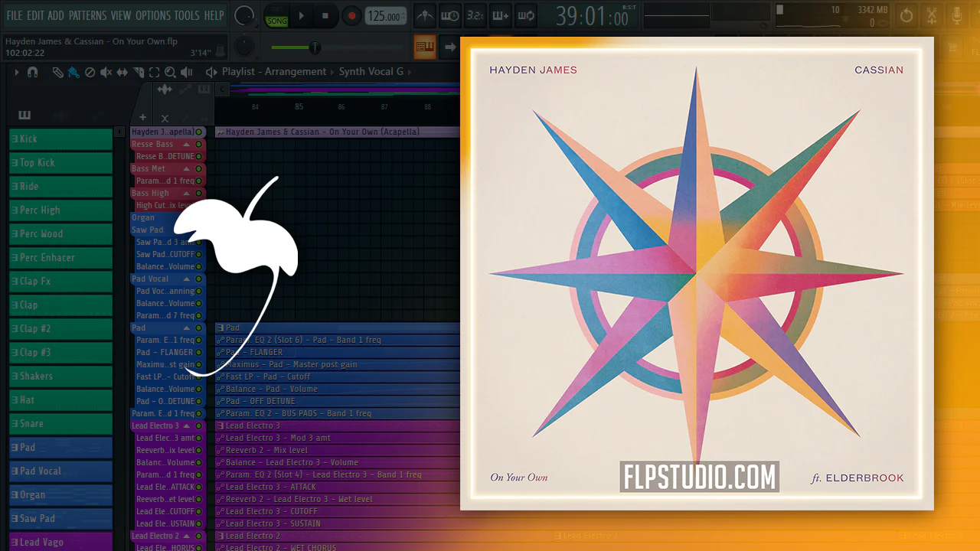Image resolution: width=980 pixels, height=551 pixels.
Task: Collapse the Lead Electro 2 track group
Action: tap(187, 536)
